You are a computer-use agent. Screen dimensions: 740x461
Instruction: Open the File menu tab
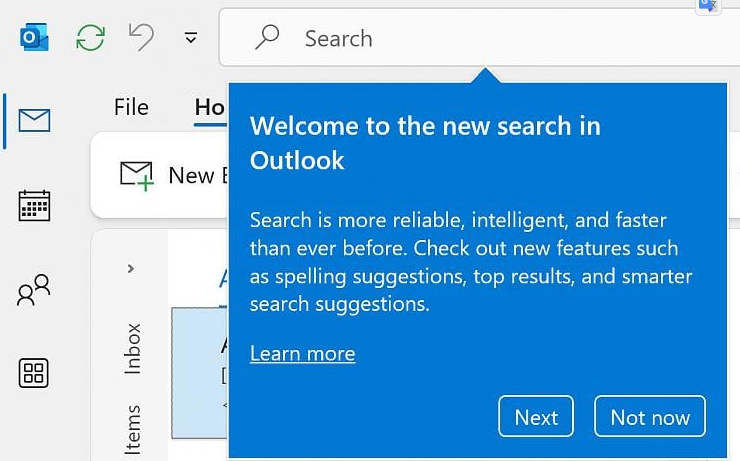131,107
